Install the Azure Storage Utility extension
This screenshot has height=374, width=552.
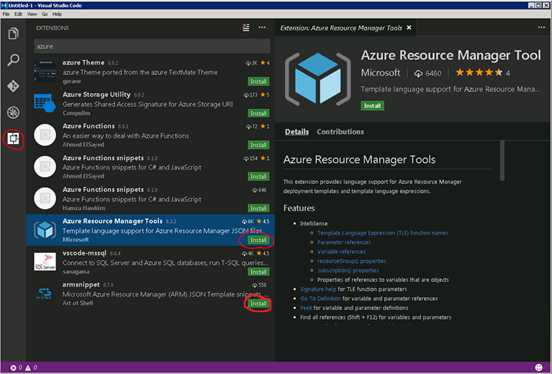pos(258,113)
